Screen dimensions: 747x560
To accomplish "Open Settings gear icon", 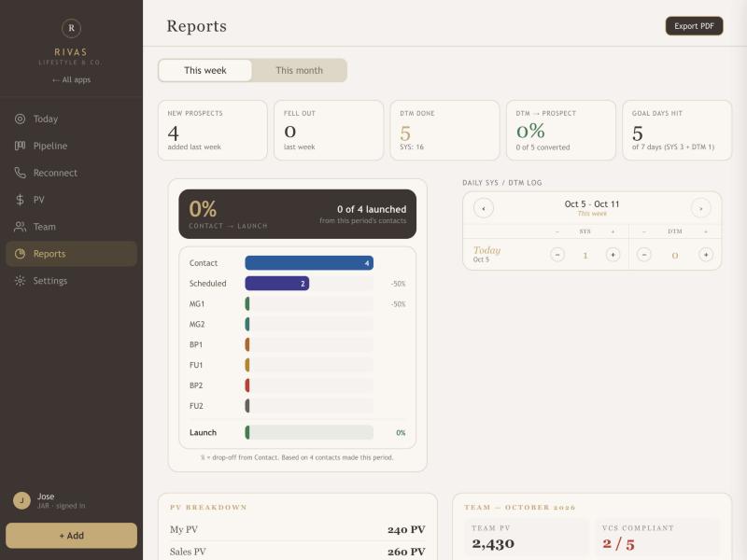I will coord(20,281).
